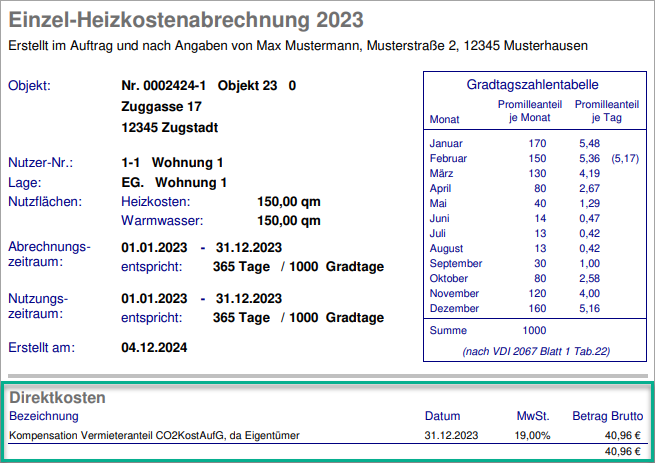Select the "September" row label

456,264
